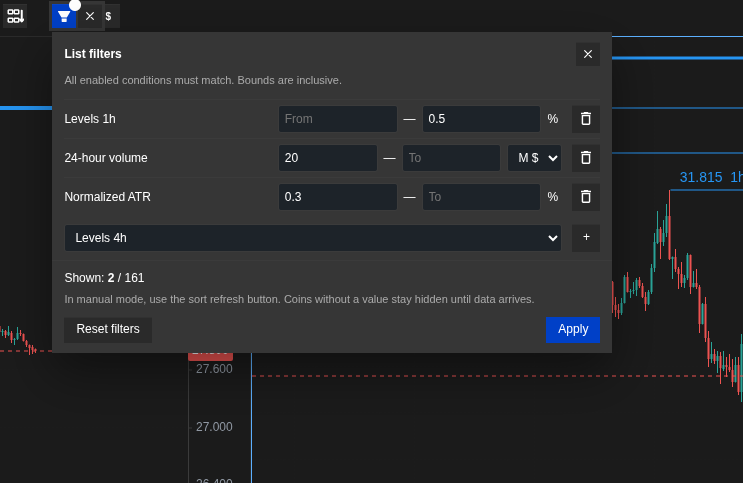Select the 31.815 1h level label
The width and height of the screenshot is (743, 483).
pos(711,177)
